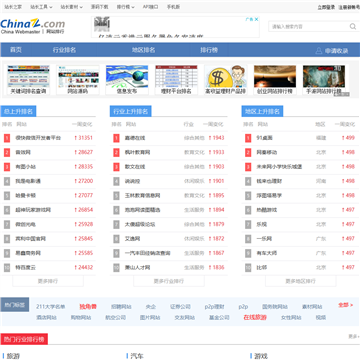Screen dimensions: 360x360
Task: Open 站长之家 in top bar
Action: point(13,7)
